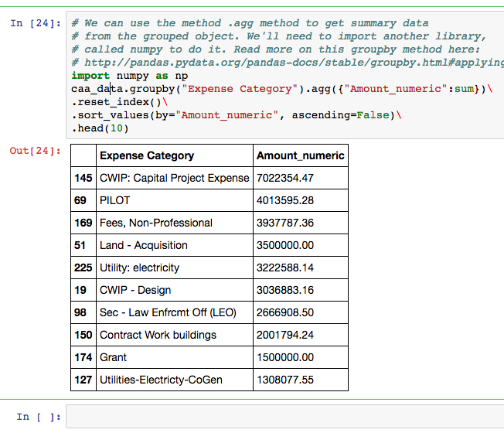The width and height of the screenshot is (504, 433).
Task: Click the value 3500000.00
Action: tap(285, 245)
